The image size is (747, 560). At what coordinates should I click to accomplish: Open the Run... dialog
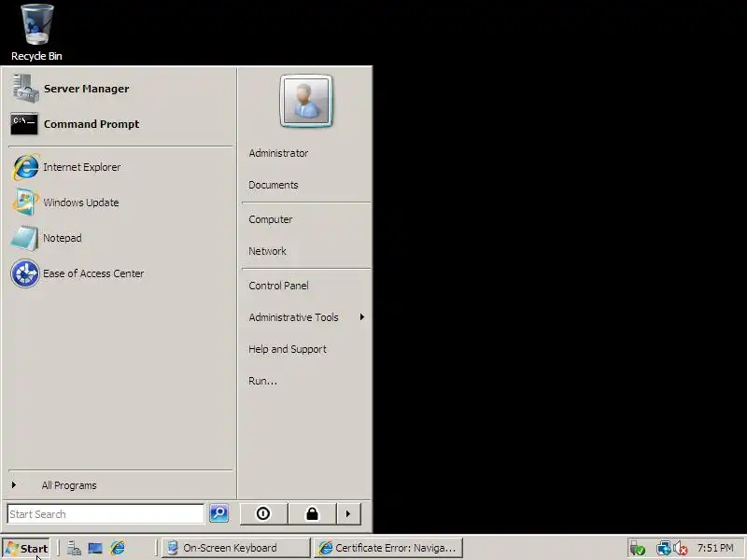[306, 381]
